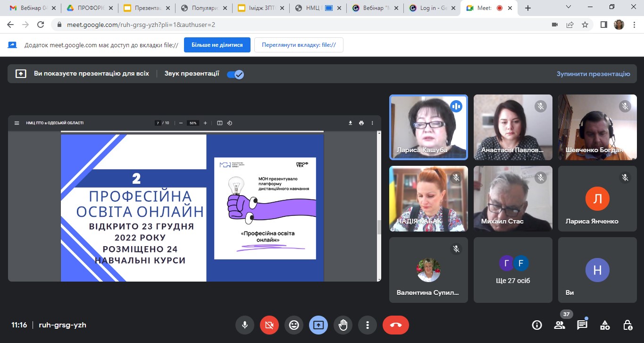The width and height of the screenshot is (644, 343).
Task: Switch to the Log in browser tab
Action: click(431, 8)
